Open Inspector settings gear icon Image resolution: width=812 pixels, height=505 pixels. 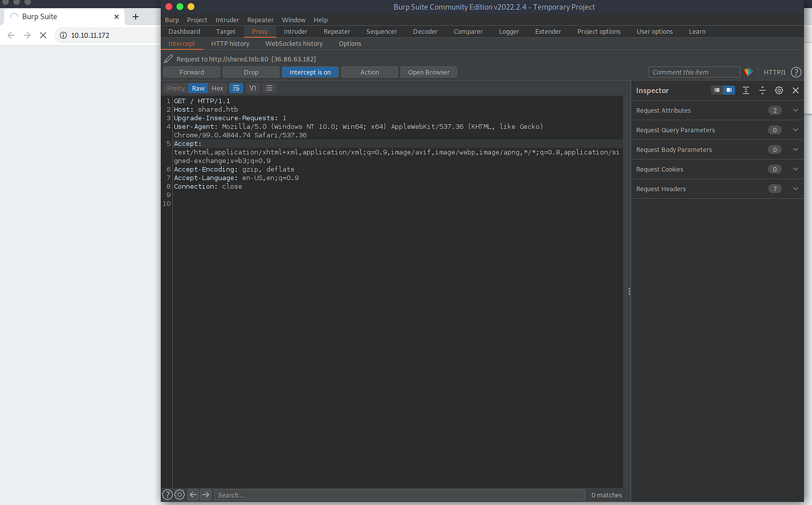point(779,90)
